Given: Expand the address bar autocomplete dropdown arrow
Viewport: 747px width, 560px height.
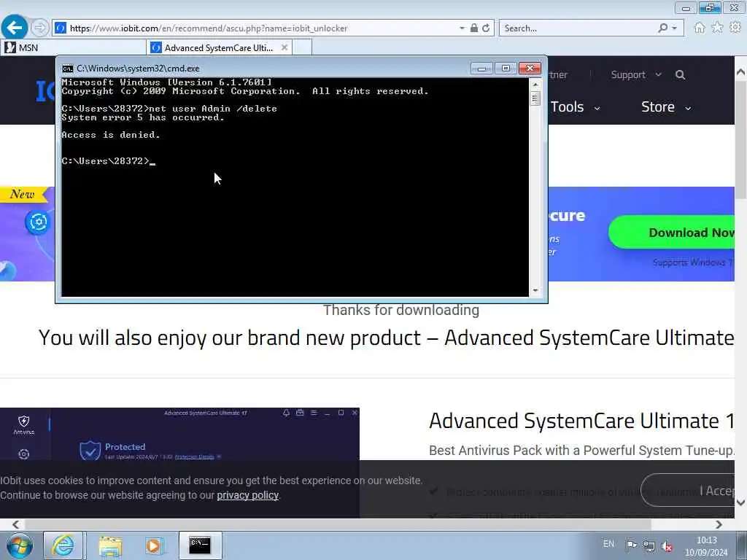Looking at the screenshot, I should tap(462, 28).
